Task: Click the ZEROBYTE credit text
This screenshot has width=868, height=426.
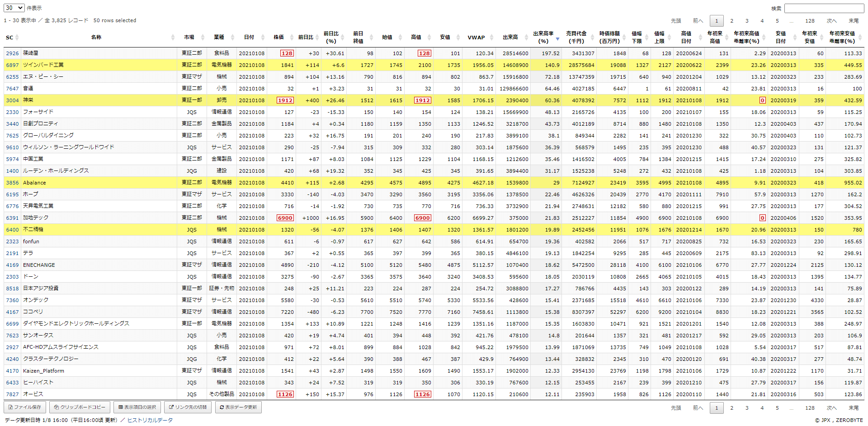Action: pyautogui.click(x=849, y=420)
